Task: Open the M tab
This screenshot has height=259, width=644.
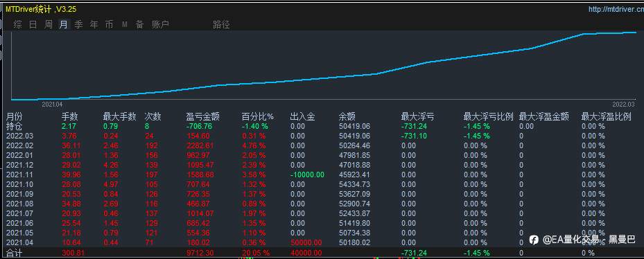Action: tap(125, 25)
